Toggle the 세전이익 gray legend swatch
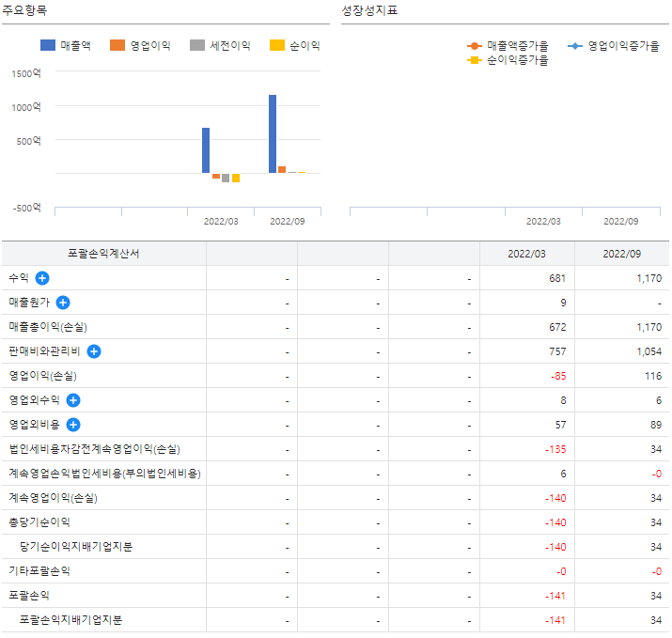Screen dimensions: 672x638 point(197,45)
